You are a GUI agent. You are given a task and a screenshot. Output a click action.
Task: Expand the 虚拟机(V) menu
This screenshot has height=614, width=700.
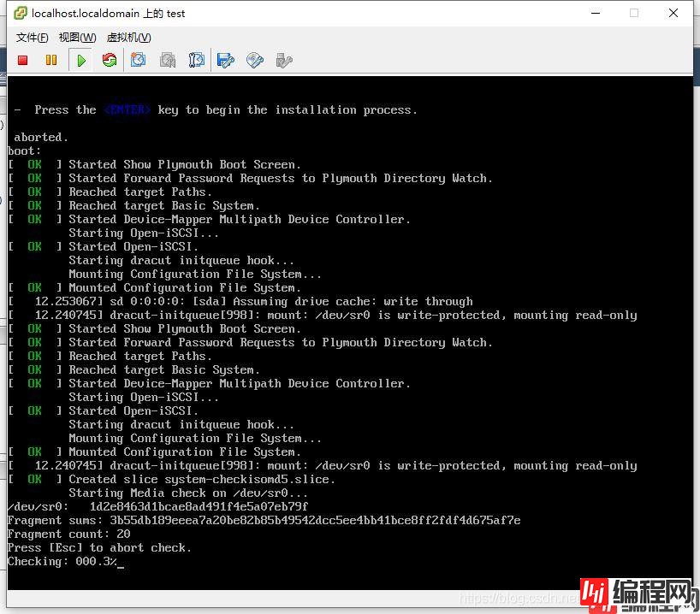tap(128, 37)
